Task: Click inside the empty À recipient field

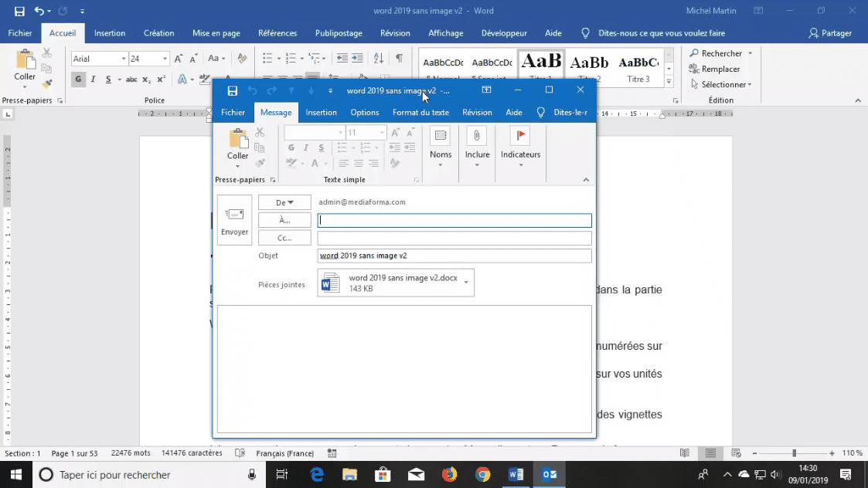Action: click(454, 220)
